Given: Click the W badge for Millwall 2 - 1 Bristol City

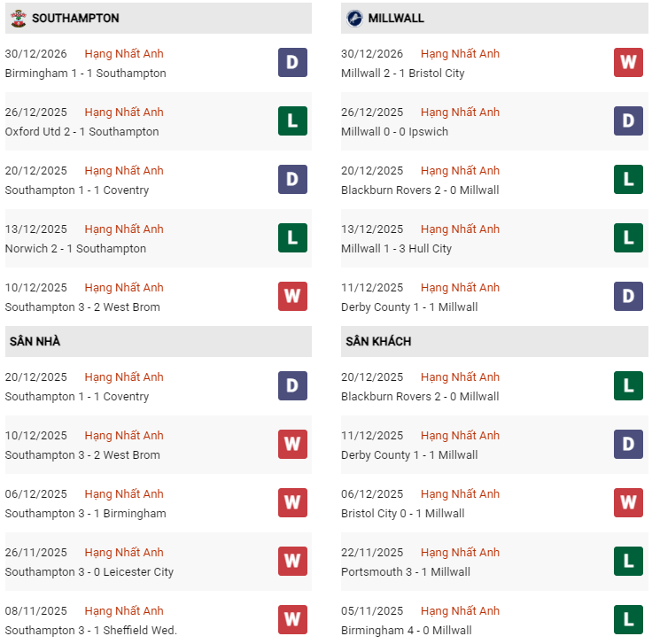Looking at the screenshot, I should (x=628, y=63).
